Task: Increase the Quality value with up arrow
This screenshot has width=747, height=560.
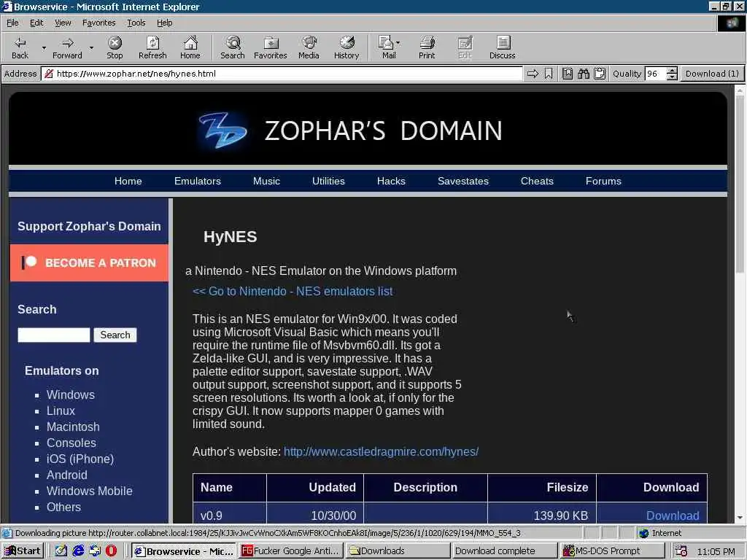Action: (x=672, y=71)
